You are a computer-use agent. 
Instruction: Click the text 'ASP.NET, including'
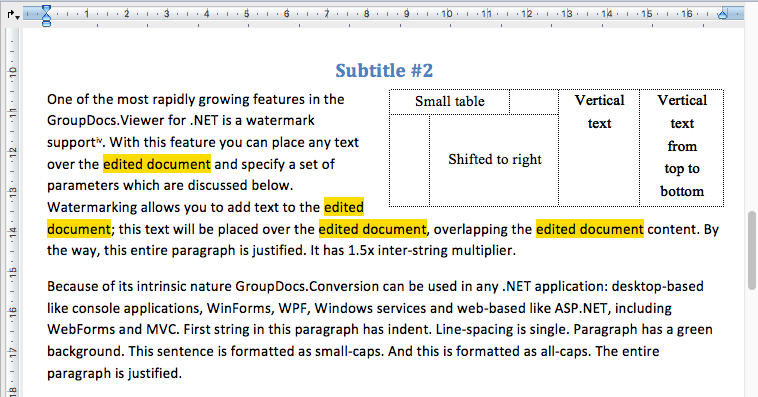[x=613, y=308]
